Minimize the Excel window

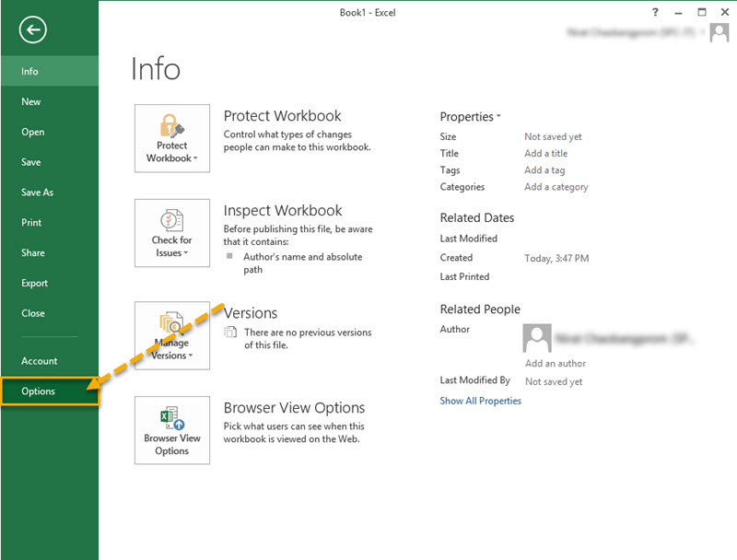[678, 13]
